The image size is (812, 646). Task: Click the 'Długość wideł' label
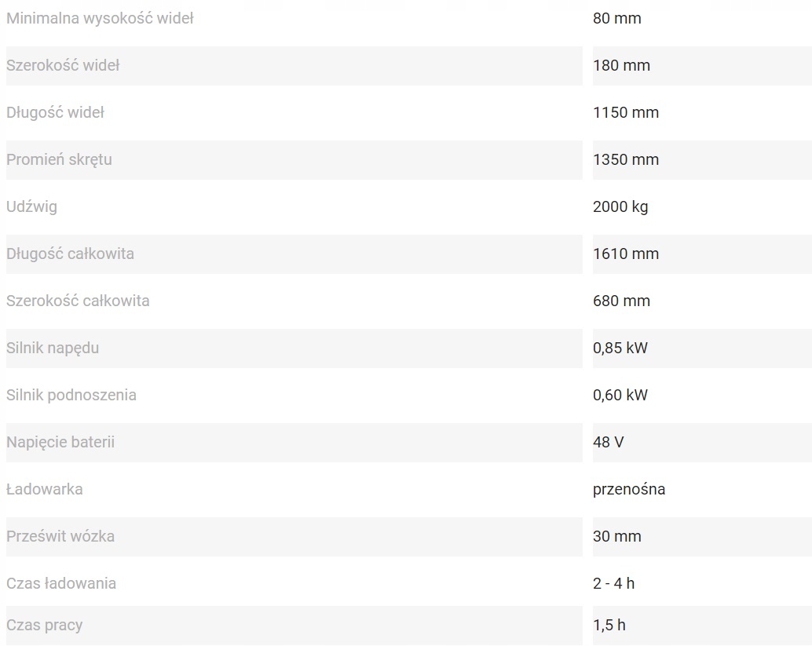pos(55,112)
